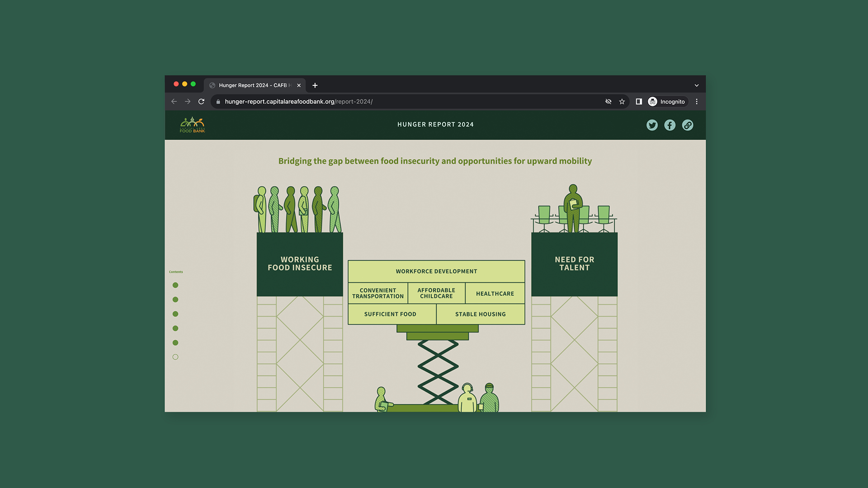This screenshot has width=868, height=488.
Task: Share report via Facebook icon
Action: coord(670,125)
